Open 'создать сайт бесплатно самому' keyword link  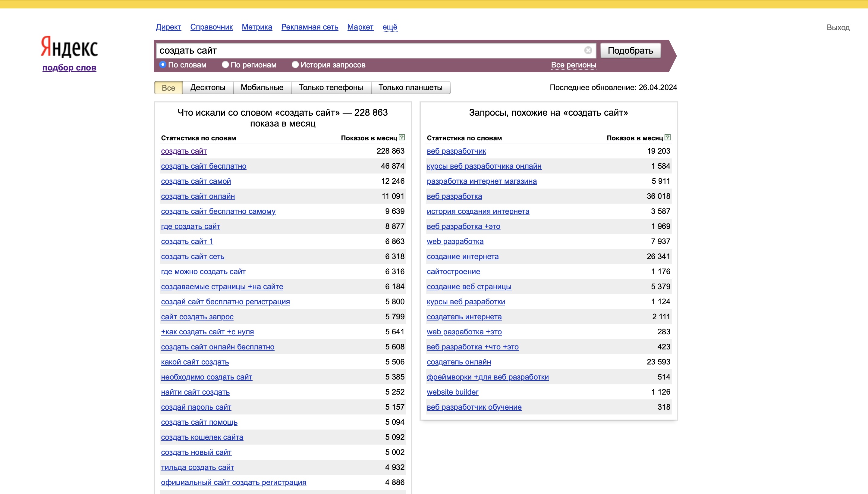(x=218, y=211)
